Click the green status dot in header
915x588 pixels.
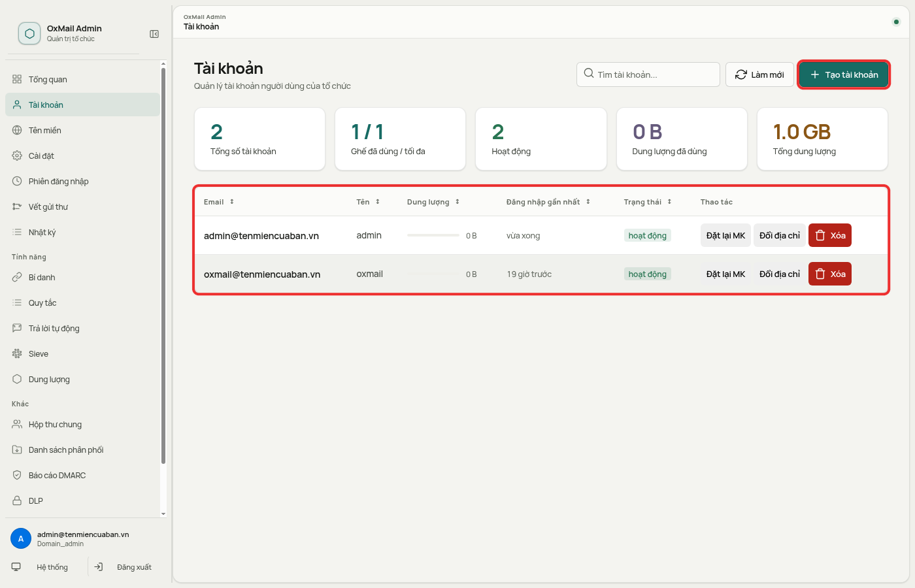click(896, 22)
